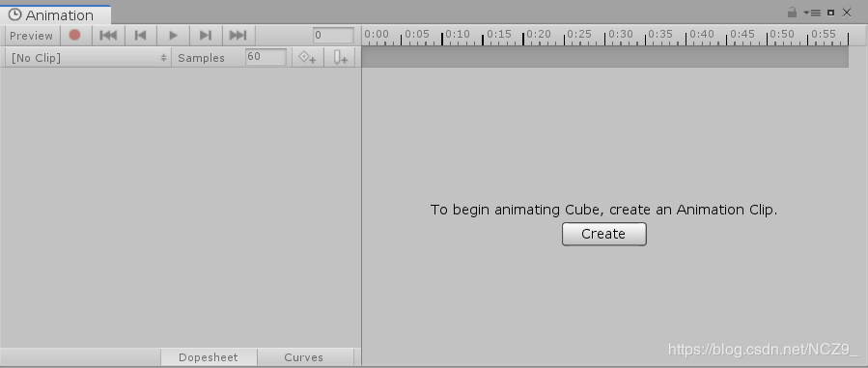
Task: Jump to end of the clip
Action: pos(238,36)
